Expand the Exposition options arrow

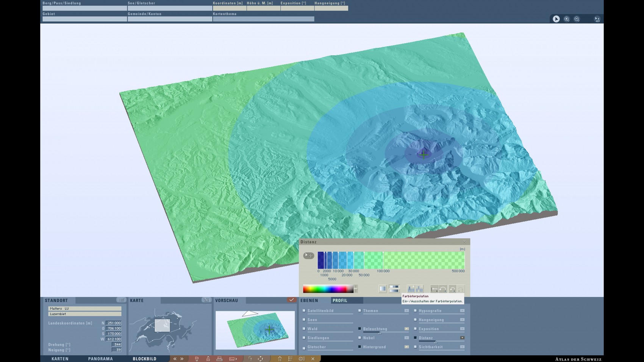(462, 329)
